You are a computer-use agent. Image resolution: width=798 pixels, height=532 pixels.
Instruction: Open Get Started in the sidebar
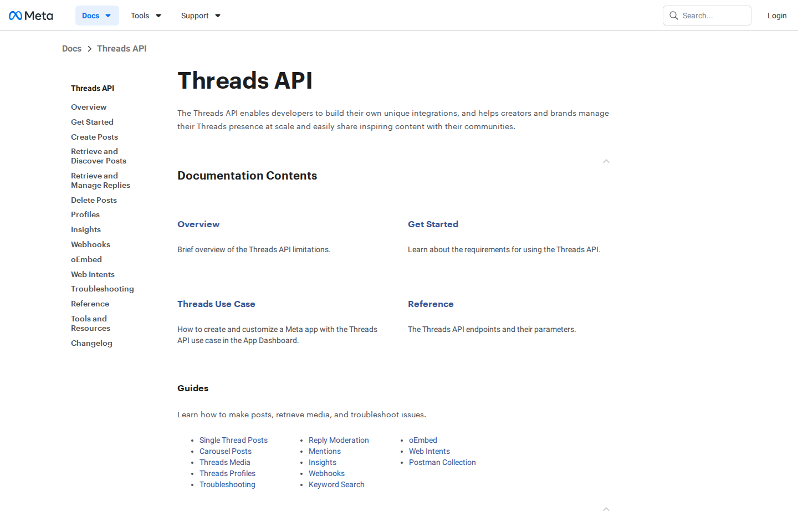92,122
